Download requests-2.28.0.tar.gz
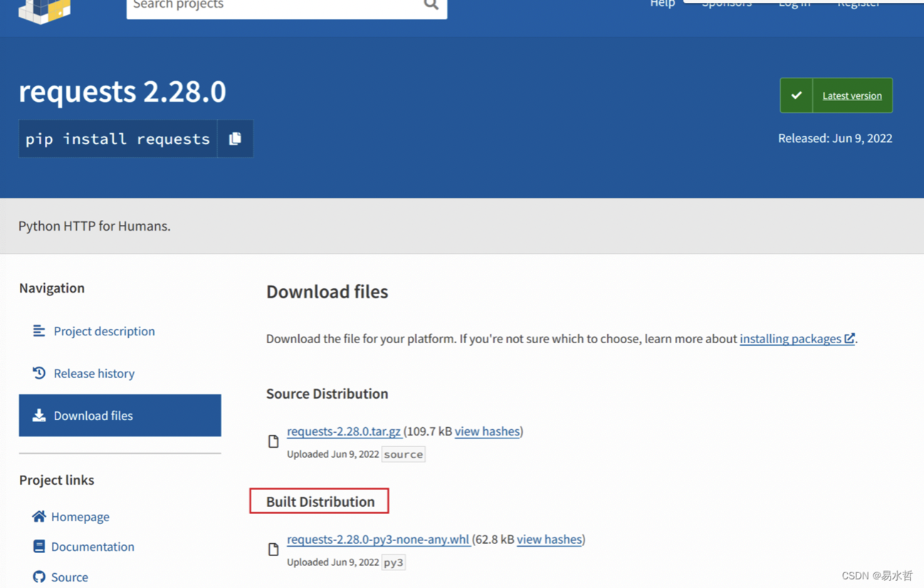 (344, 431)
